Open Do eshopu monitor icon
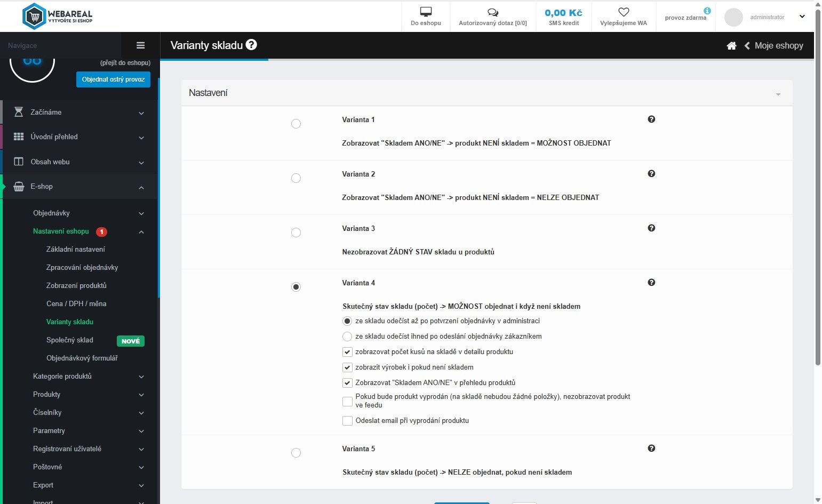 pyautogui.click(x=426, y=12)
